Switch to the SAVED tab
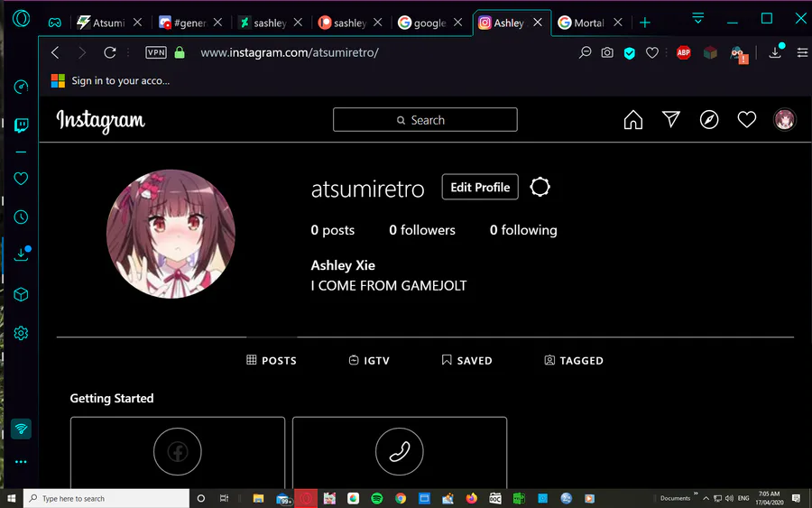 [x=466, y=360]
